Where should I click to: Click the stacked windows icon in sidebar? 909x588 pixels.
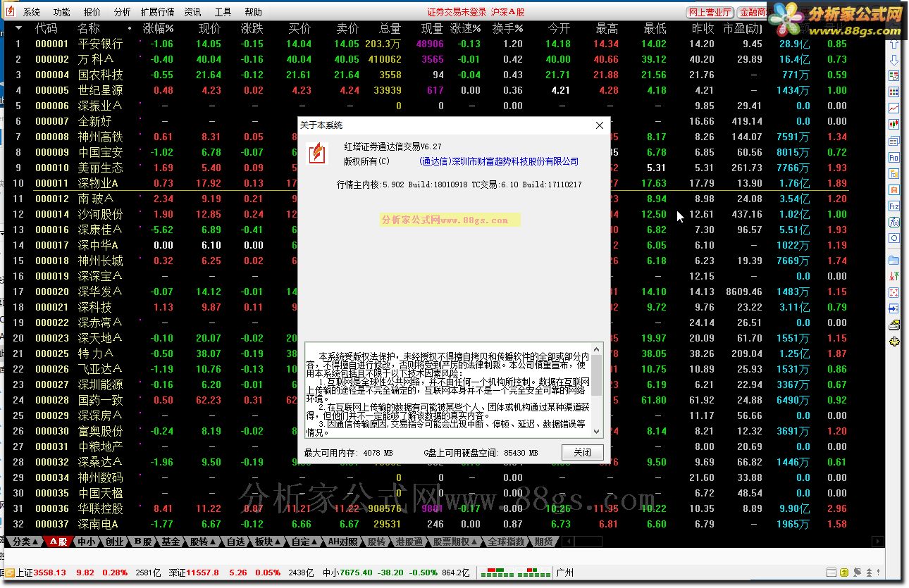click(894, 142)
